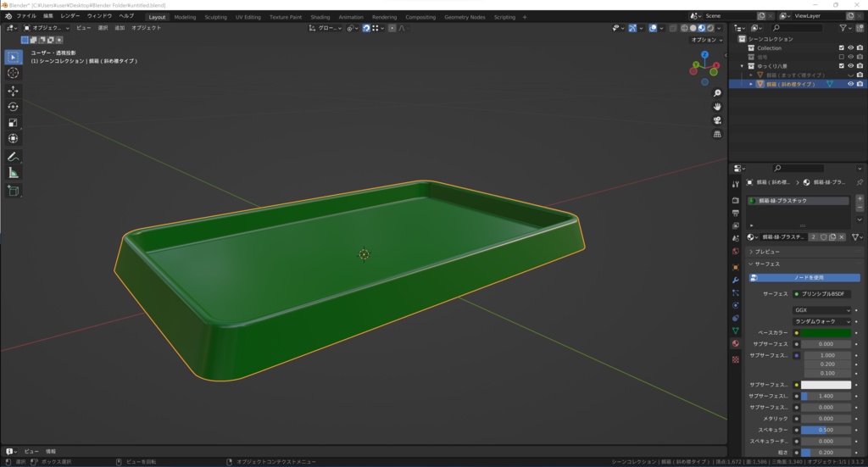The image size is (868, 467).
Task: Open the レンダー menu
Action: (x=70, y=16)
